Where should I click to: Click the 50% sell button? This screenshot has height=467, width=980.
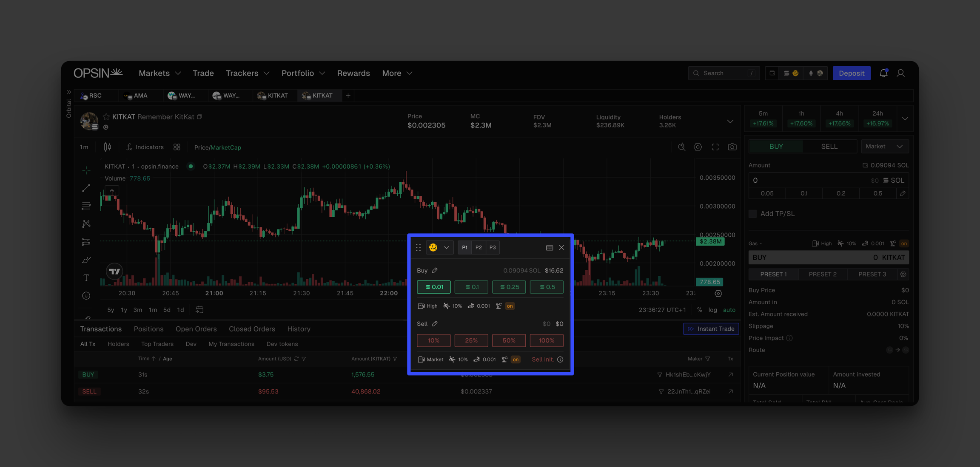pyautogui.click(x=509, y=340)
